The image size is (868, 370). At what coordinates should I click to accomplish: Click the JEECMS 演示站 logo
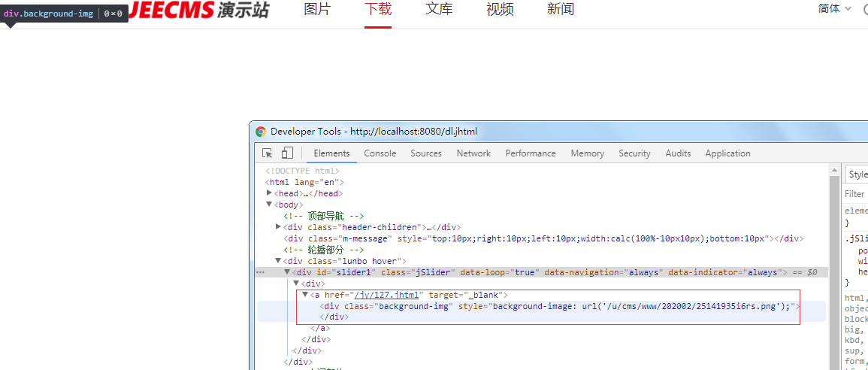(200, 10)
